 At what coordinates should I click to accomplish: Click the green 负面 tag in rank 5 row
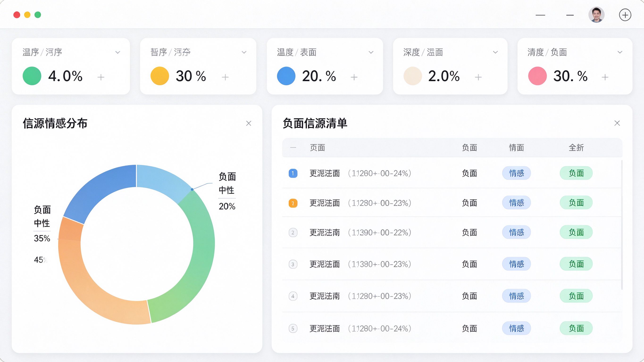576,328
